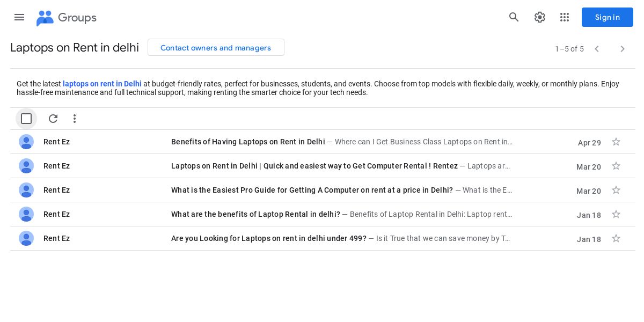Go to the next page of conversations
Viewport: 644px width, 322px height.
623,49
